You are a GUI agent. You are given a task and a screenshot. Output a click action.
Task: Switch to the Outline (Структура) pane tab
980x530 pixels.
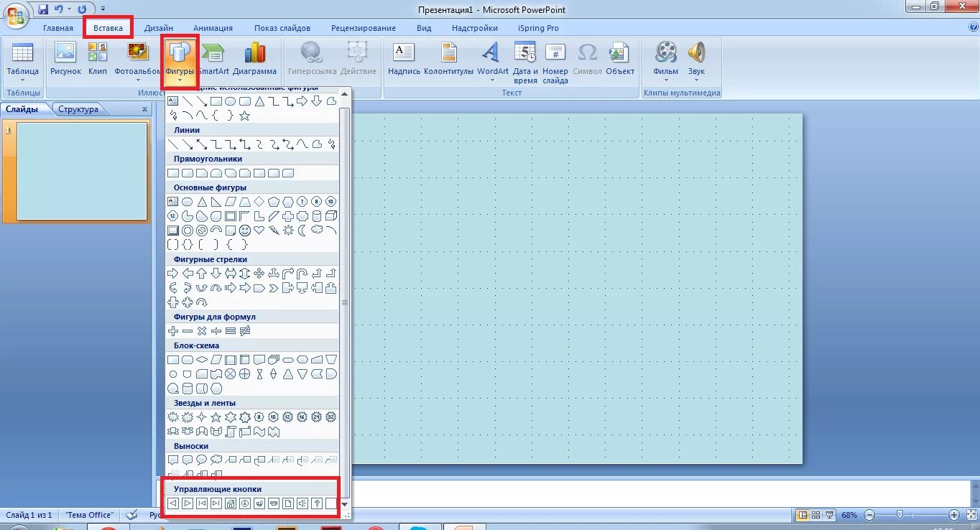coord(78,109)
